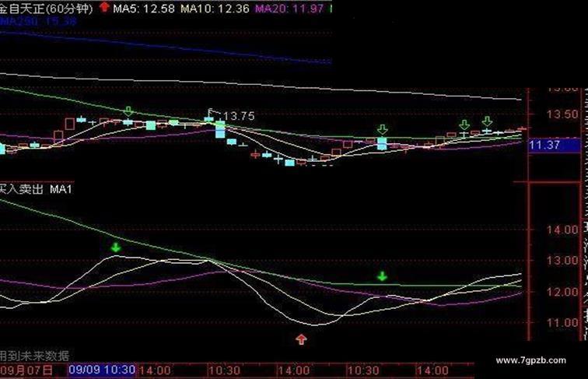
Task: Click the 13.00 value on the indicator axis
Action: click(x=562, y=260)
